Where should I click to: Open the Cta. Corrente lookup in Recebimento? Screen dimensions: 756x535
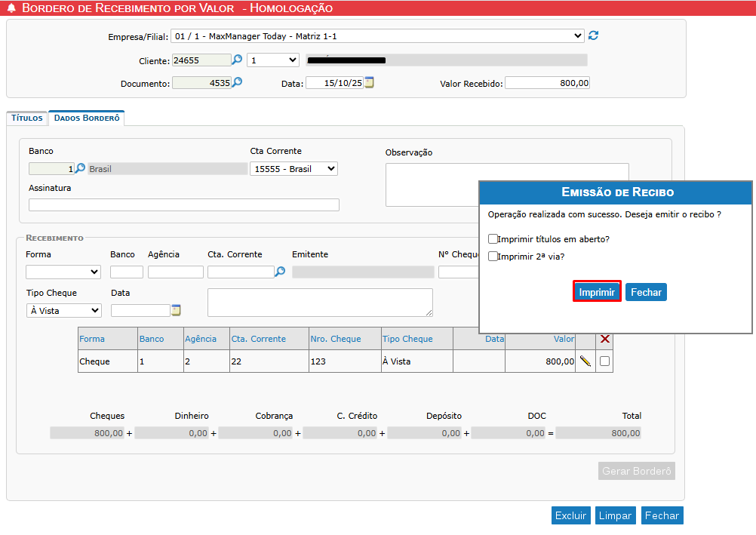point(280,272)
